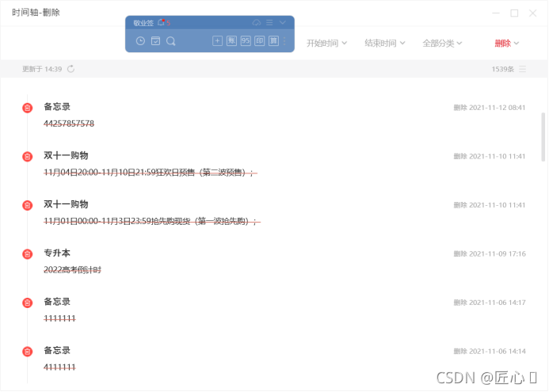The height and width of the screenshot is (392, 549).
Task: Click the 印 icon in the toolbar
Action: pos(259,41)
